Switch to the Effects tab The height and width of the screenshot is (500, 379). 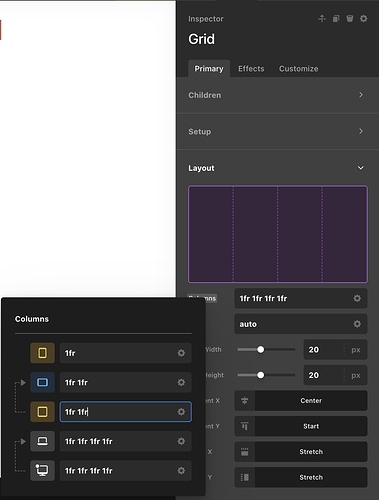coord(251,69)
